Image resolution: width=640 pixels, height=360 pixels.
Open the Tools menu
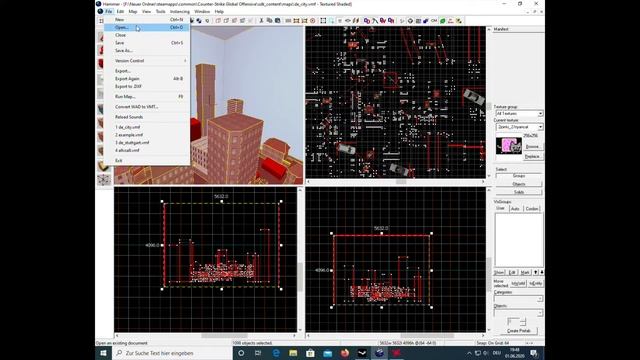[160, 11]
